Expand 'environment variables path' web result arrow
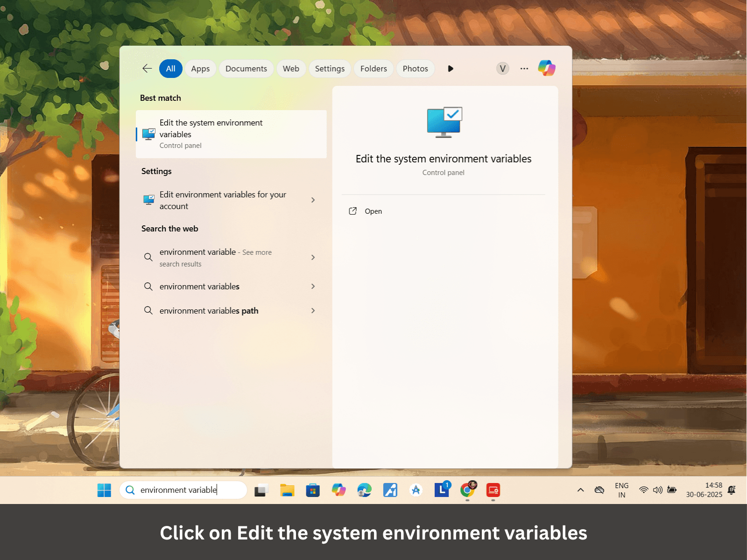747x560 pixels. tap(313, 311)
